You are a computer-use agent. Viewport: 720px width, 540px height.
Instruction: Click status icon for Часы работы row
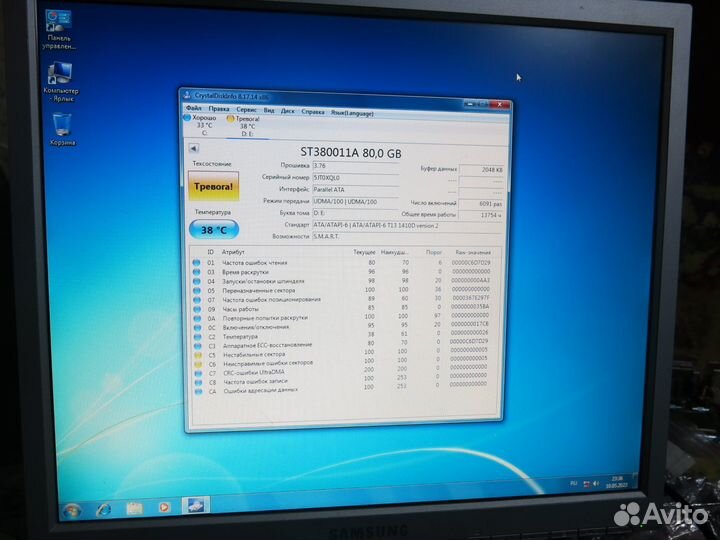click(x=197, y=309)
